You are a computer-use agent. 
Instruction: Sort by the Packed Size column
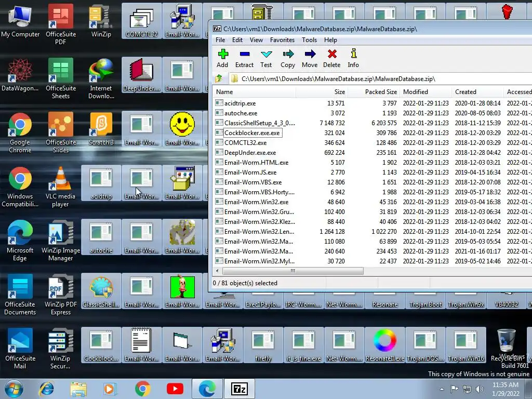coord(374,92)
